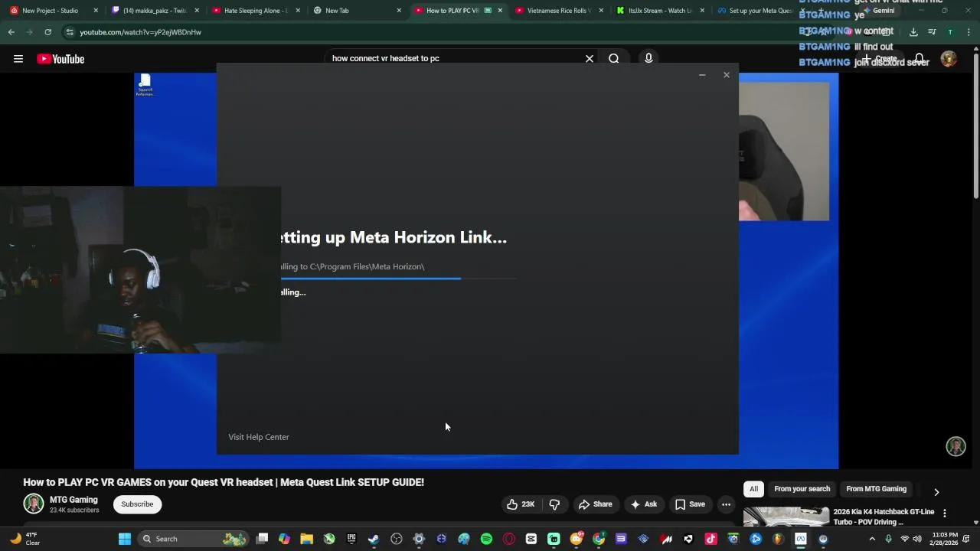This screenshot has height=551, width=980.
Task: Switch to the New Project - Studio tab
Action: (x=52, y=11)
